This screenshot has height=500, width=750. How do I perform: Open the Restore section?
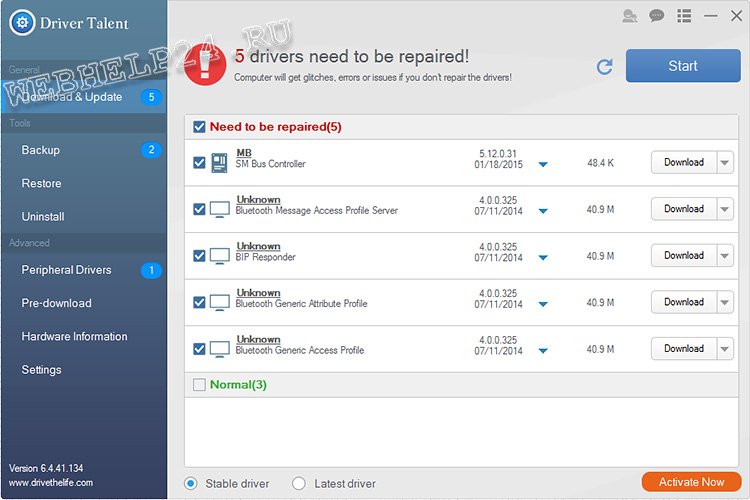point(84,183)
